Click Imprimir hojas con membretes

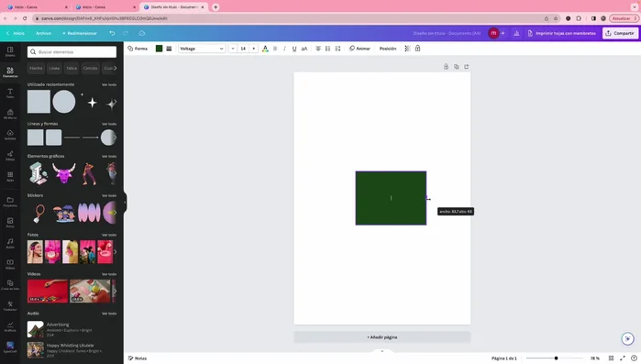click(x=561, y=33)
